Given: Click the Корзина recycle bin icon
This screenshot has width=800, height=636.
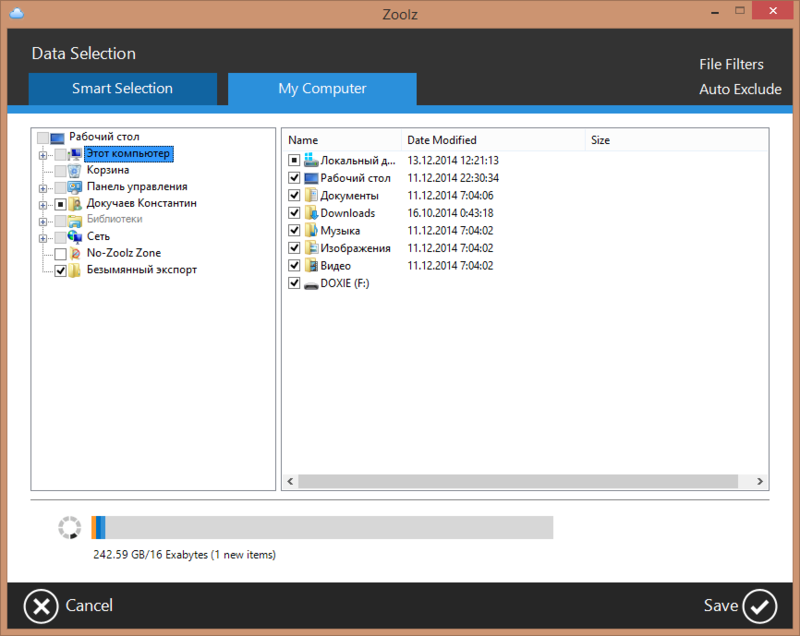Looking at the screenshot, I should coord(74,170).
